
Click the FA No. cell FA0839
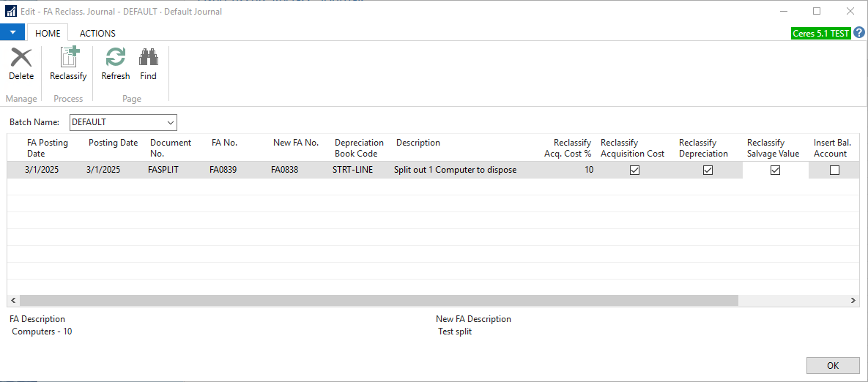coord(223,170)
